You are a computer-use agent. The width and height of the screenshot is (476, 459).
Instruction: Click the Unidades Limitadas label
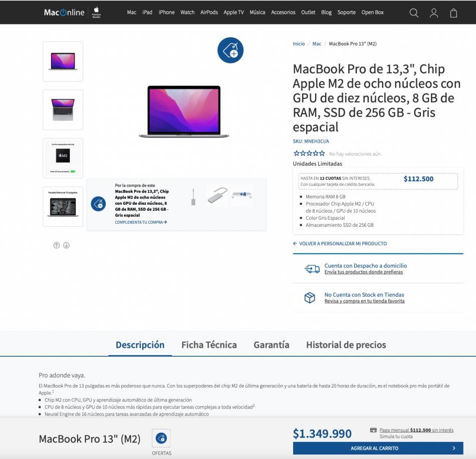click(x=317, y=164)
